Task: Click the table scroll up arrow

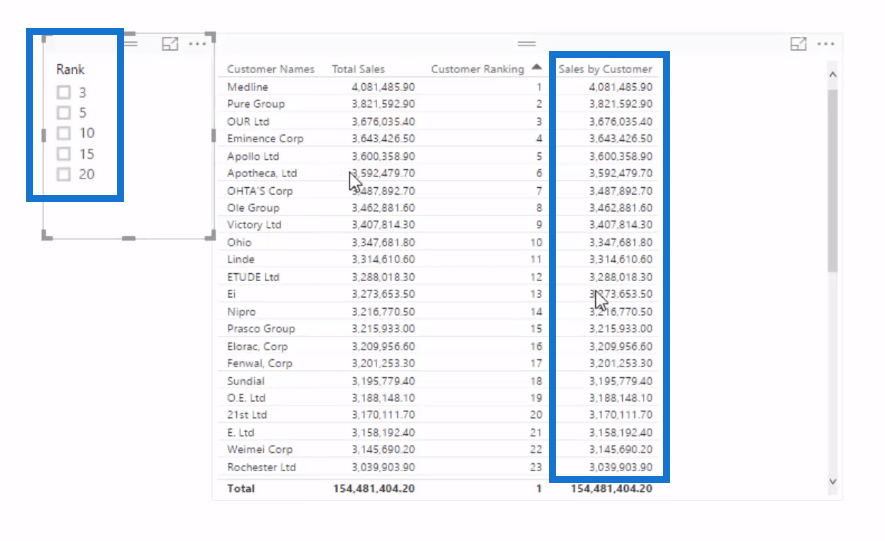Action: [833, 74]
